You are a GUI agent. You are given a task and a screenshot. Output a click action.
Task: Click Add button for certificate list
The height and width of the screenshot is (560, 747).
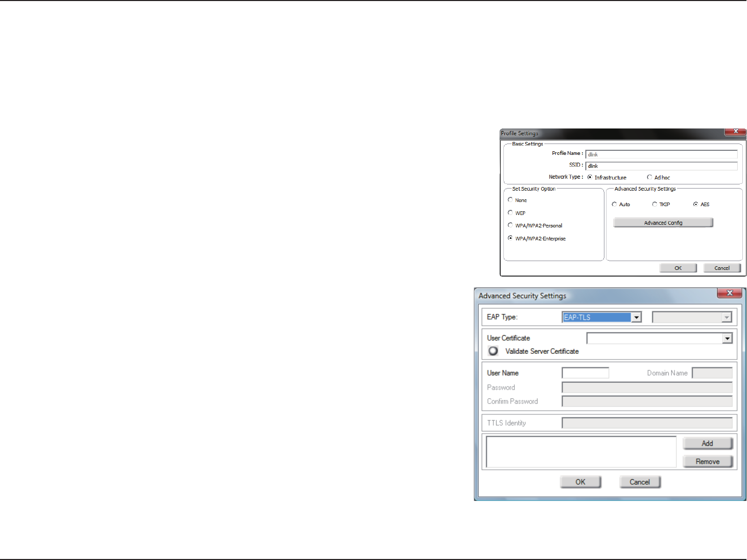(708, 443)
